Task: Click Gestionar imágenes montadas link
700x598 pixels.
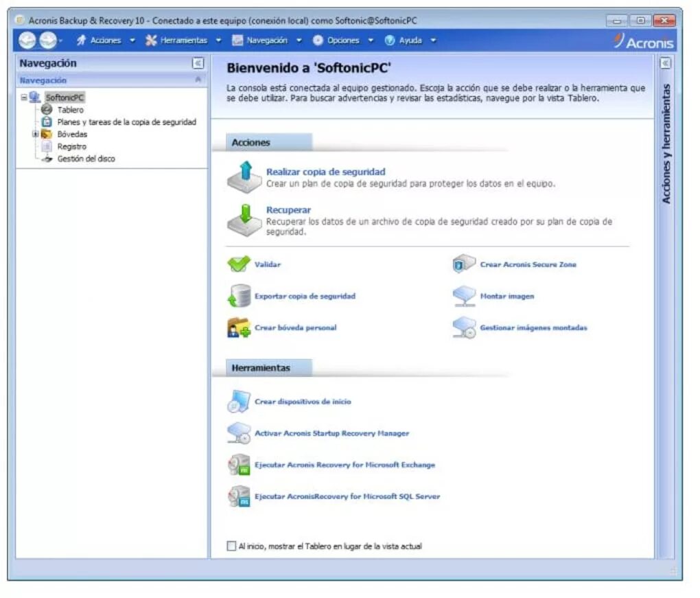Action: pos(533,327)
